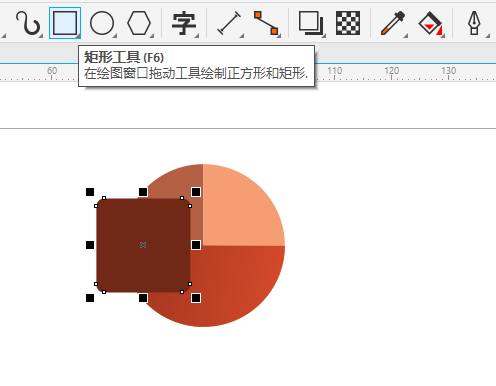The height and width of the screenshot is (386, 496).
Task: Select the Rectangle tool
Action: tap(65, 23)
